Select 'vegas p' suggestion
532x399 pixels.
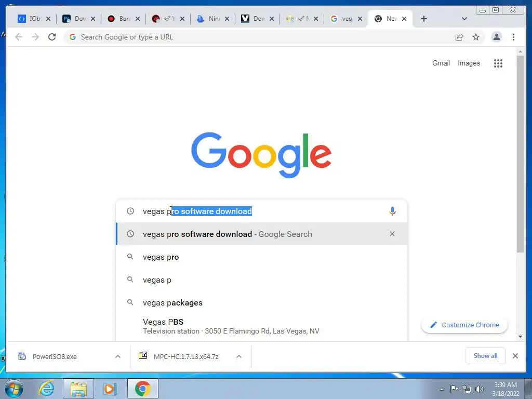pyautogui.click(x=261, y=280)
